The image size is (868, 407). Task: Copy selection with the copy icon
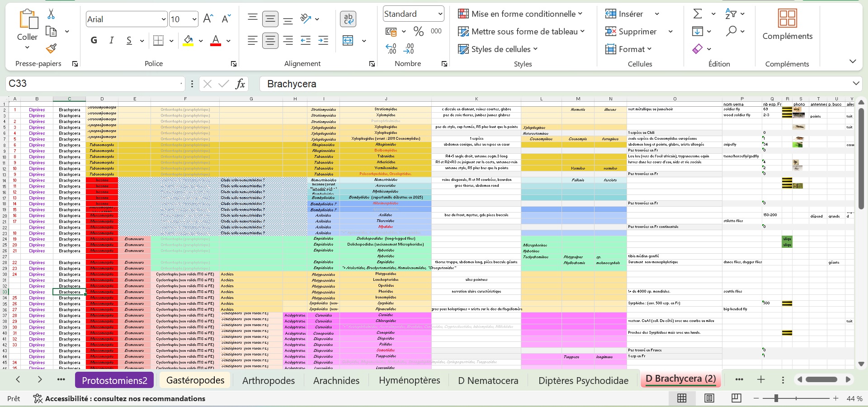51,31
